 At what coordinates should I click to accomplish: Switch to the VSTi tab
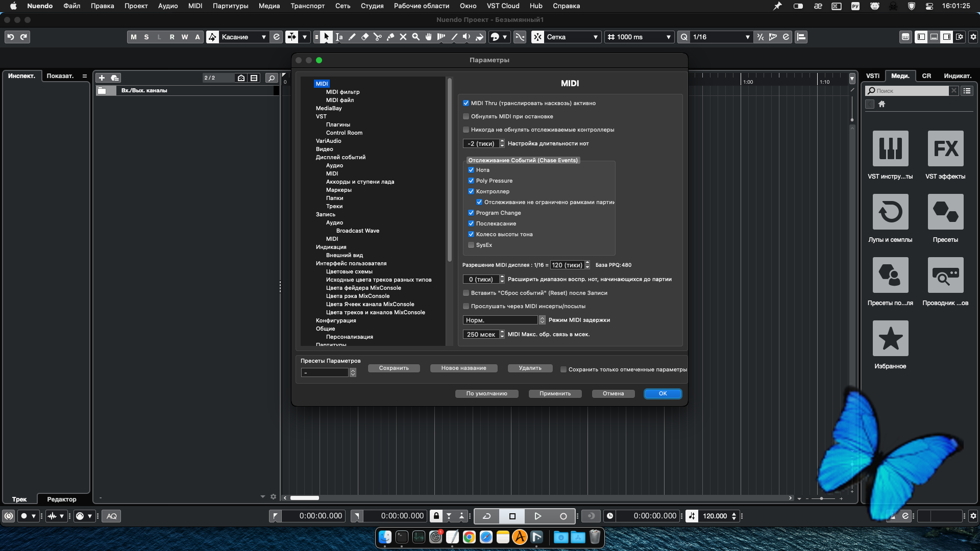(x=873, y=76)
